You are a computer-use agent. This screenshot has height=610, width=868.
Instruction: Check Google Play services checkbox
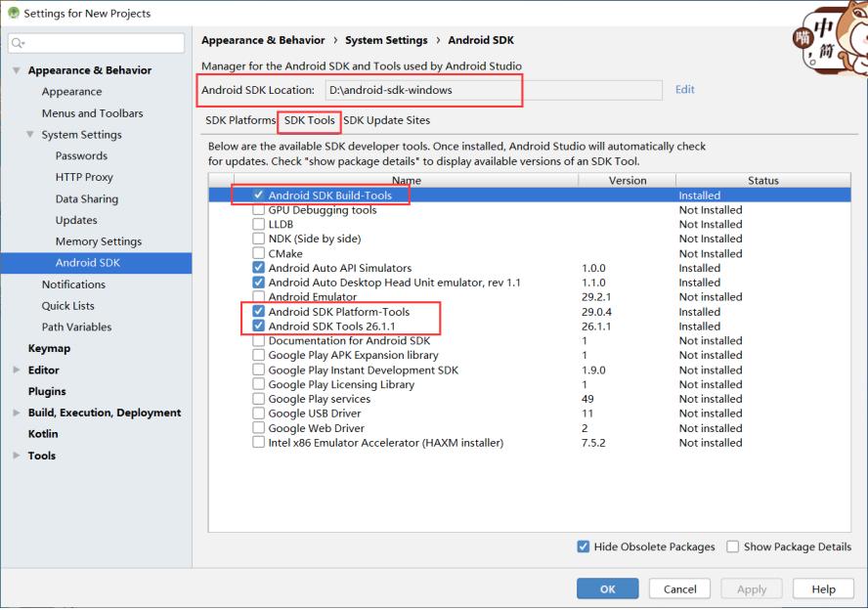coord(258,399)
